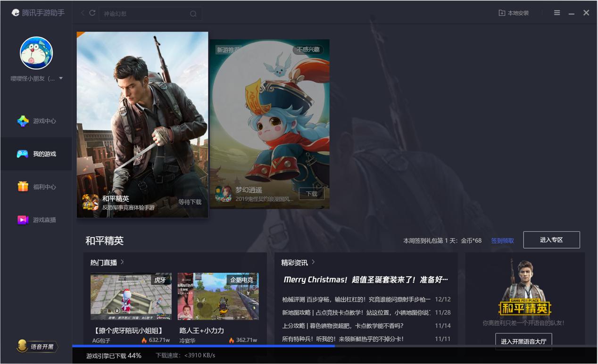This screenshot has width=598, height=364.
Task: Go back with the left arrow
Action: (83, 13)
